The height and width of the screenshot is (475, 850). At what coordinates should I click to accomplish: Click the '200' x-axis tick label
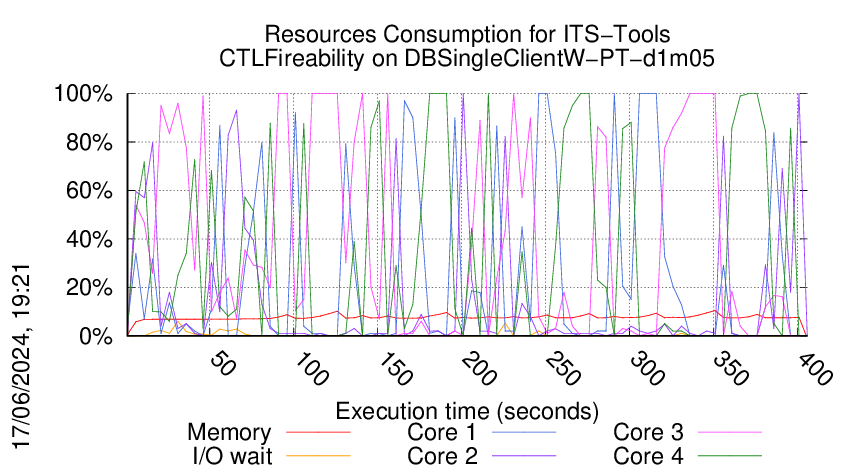pos(479,369)
